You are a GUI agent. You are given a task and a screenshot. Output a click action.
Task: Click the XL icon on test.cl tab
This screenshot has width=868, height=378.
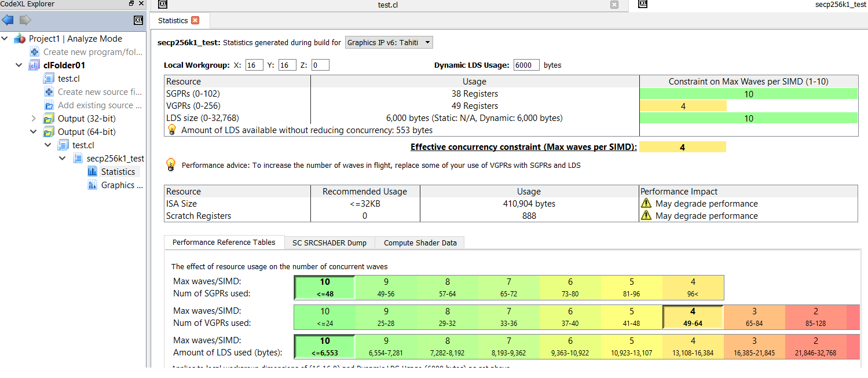coord(163,5)
